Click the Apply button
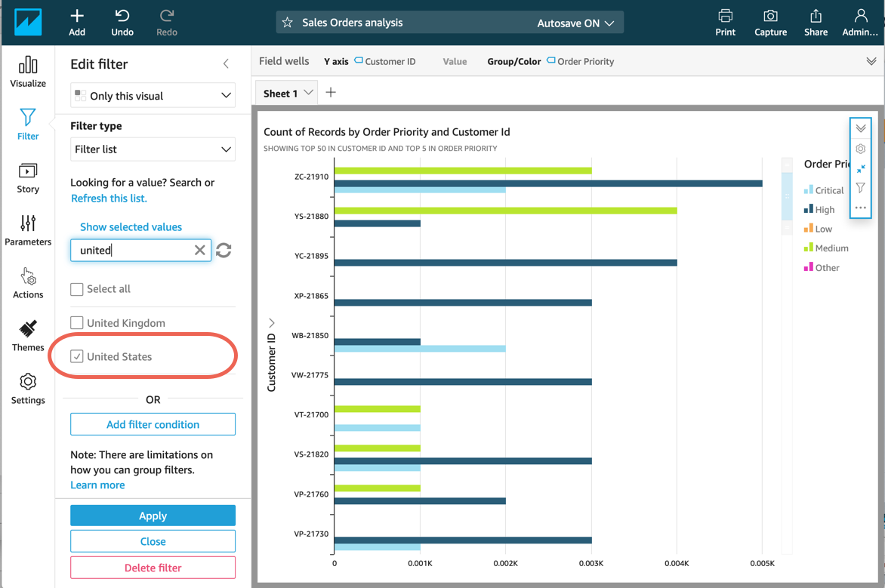885x588 pixels. coord(153,516)
